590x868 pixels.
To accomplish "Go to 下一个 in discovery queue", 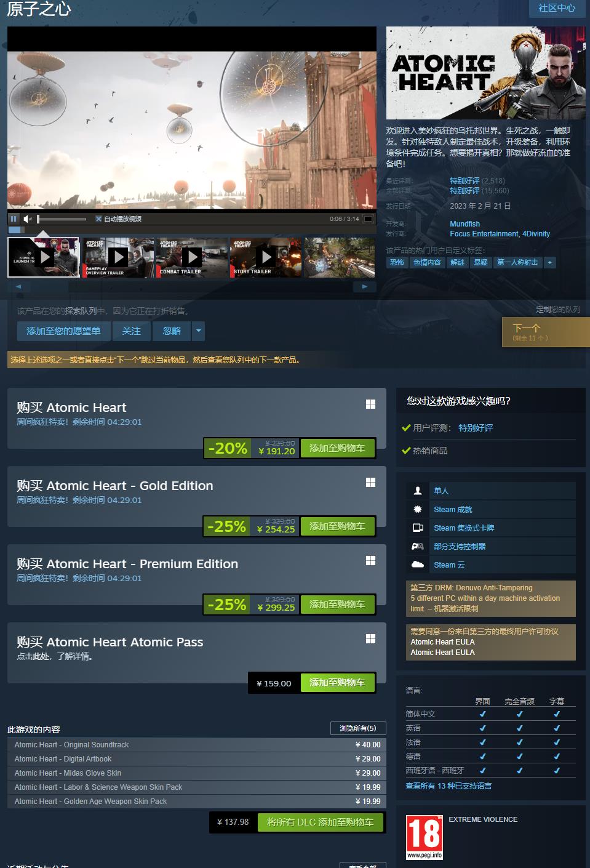I will click(x=546, y=332).
